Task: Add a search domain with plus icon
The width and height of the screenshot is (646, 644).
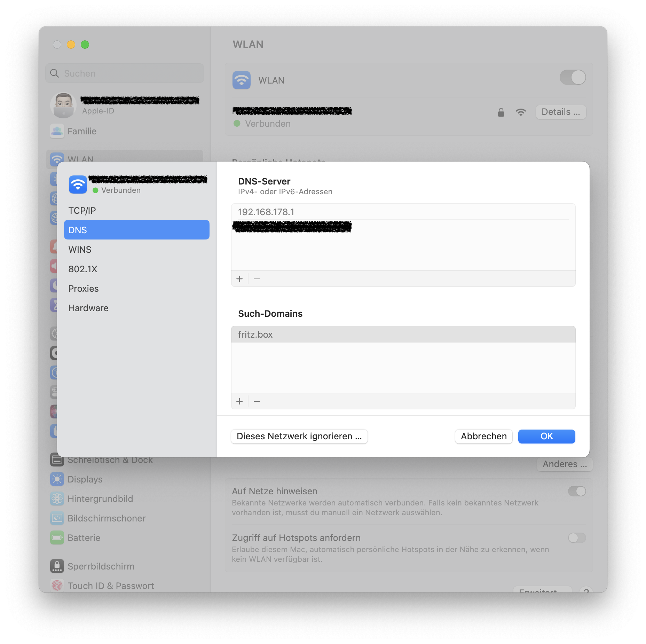Action: click(x=239, y=401)
